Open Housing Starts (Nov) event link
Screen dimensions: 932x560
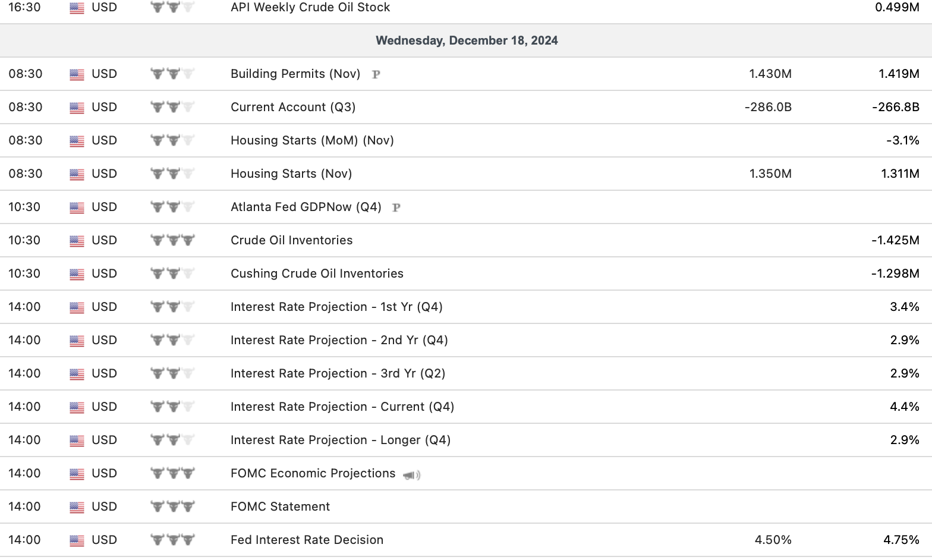point(291,174)
